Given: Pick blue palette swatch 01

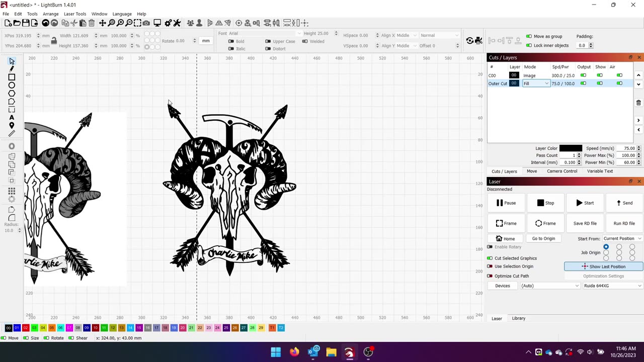Looking at the screenshot, I should tap(17, 328).
